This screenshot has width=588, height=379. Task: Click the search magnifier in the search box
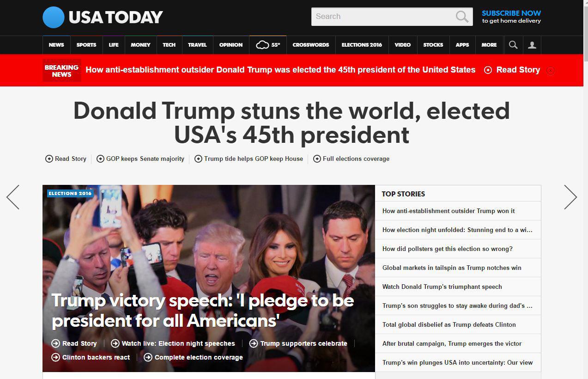tap(462, 17)
